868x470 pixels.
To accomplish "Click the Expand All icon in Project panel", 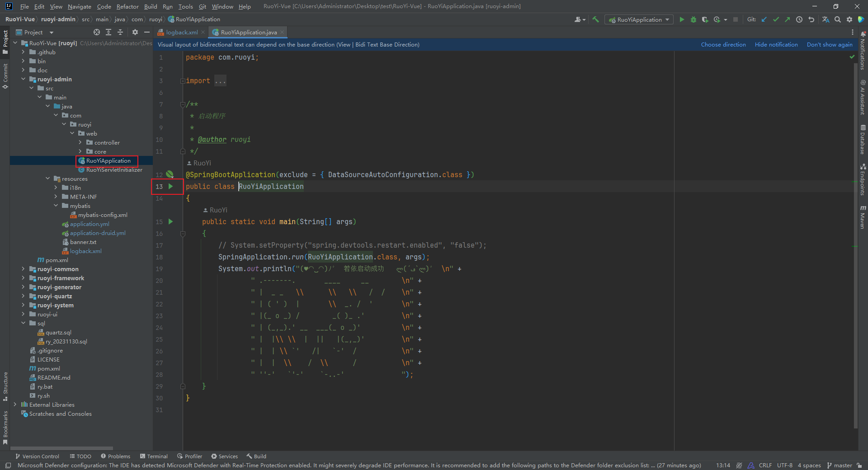I will pos(108,32).
